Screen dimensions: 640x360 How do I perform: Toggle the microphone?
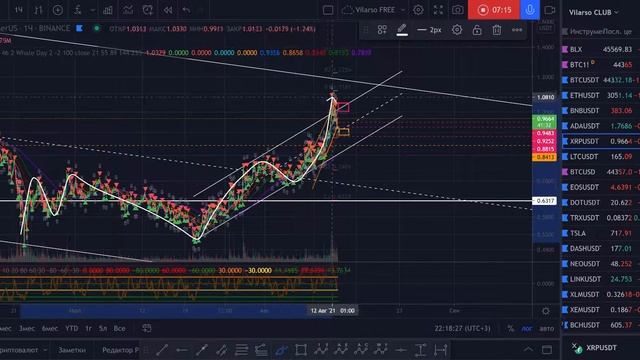pyautogui.click(x=530, y=10)
